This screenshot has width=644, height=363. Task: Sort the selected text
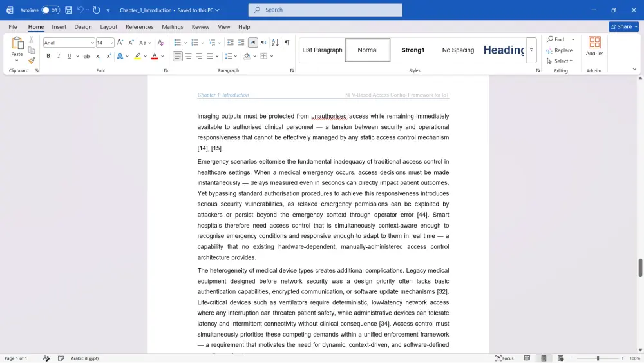(275, 43)
